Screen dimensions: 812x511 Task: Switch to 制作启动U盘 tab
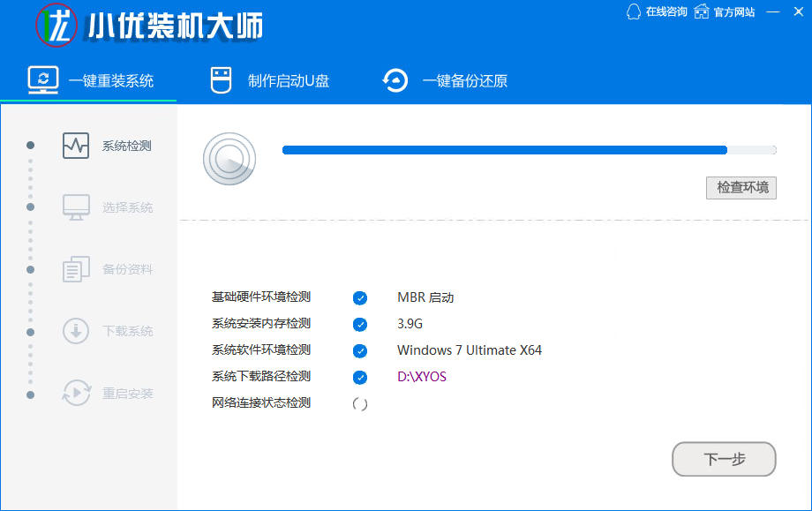270,81
